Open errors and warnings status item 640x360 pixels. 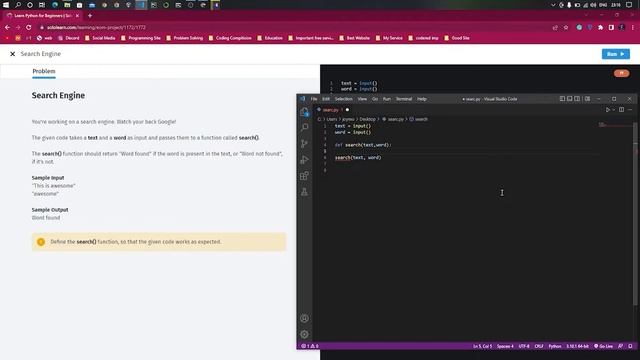(310, 346)
